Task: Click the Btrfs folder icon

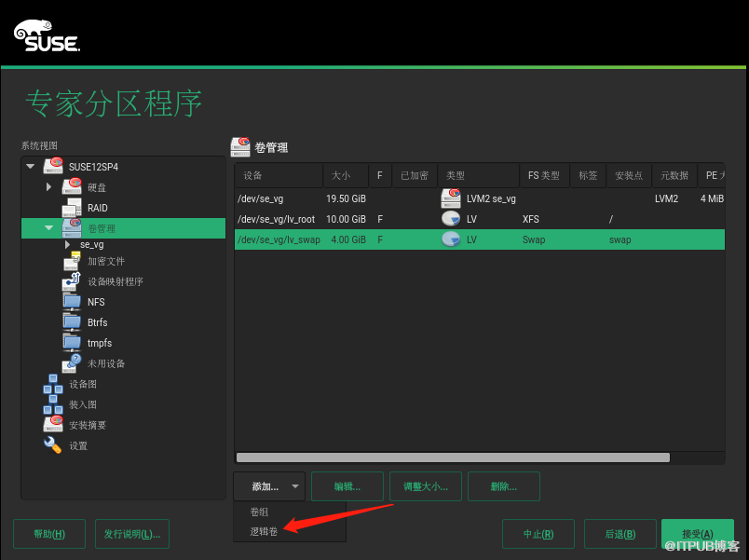Action: coord(72,322)
